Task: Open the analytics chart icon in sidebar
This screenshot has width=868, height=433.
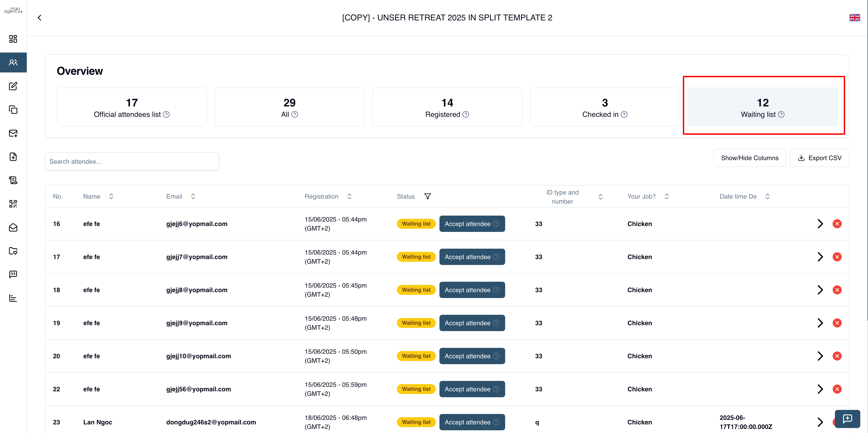Action: (13, 298)
